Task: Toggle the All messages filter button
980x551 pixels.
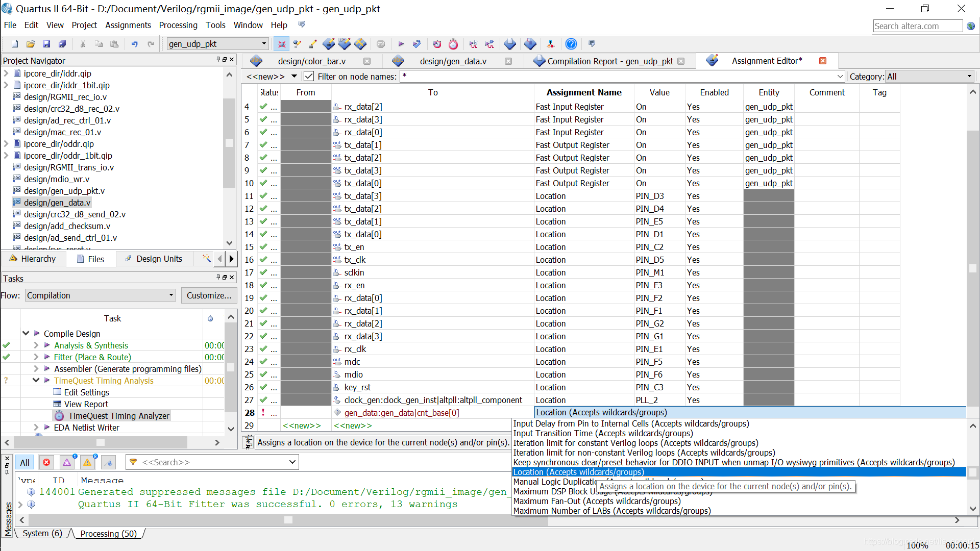Action: pos(25,462)
